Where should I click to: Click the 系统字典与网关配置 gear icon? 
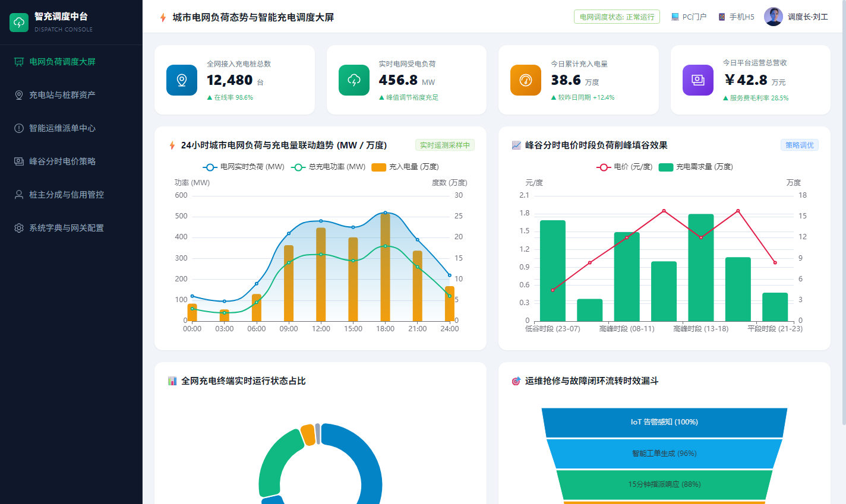click(19, 228)
